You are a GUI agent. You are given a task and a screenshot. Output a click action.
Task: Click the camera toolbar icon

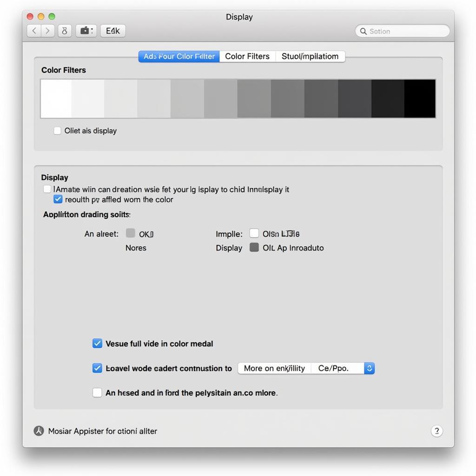click(x=86, y=31)
